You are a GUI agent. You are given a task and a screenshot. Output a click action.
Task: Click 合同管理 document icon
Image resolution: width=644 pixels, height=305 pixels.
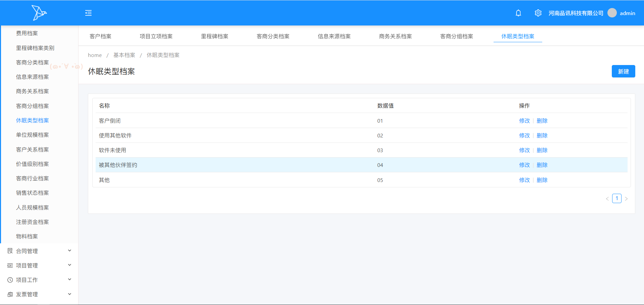click(10, 251)
